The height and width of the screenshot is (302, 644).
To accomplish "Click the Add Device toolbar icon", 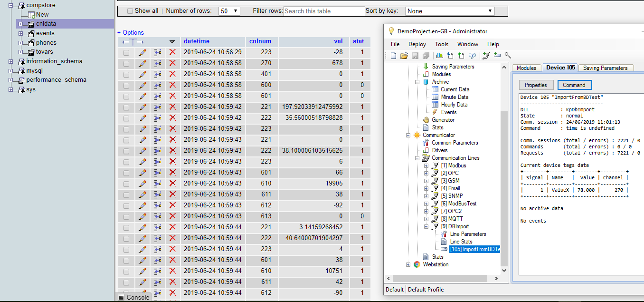I will [497, 55].
